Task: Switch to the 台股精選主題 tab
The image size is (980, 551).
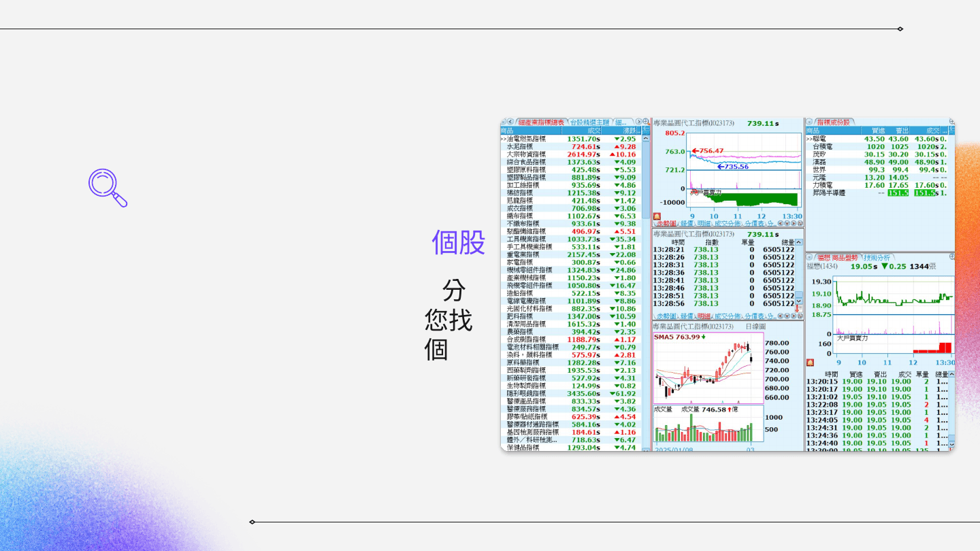Action: click(x=589, y=122)
